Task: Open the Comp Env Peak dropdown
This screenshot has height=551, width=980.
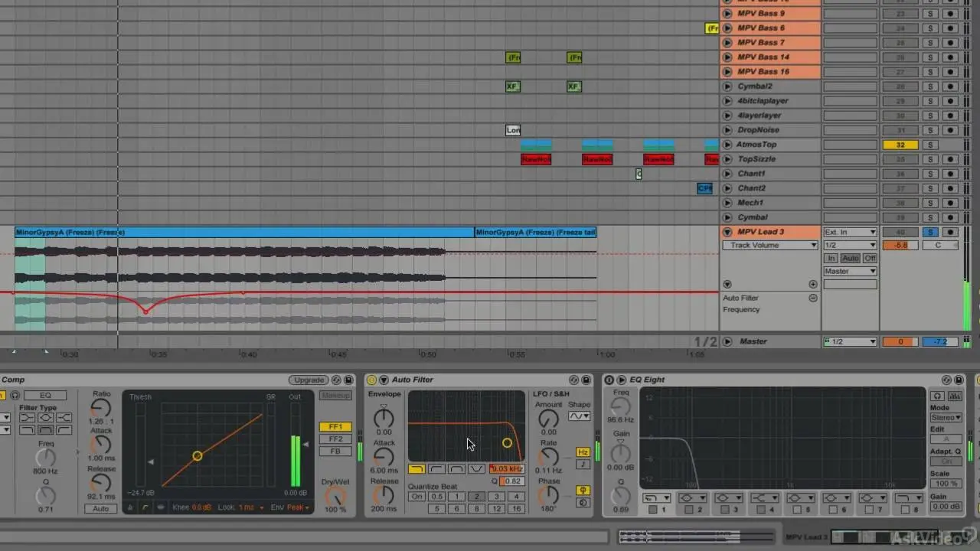Action: click(x=299, y=507)
